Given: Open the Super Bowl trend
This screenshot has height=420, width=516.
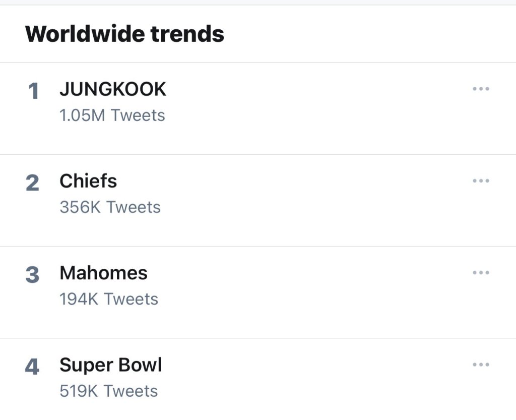Looking at the screenshot, I should 111,365.
